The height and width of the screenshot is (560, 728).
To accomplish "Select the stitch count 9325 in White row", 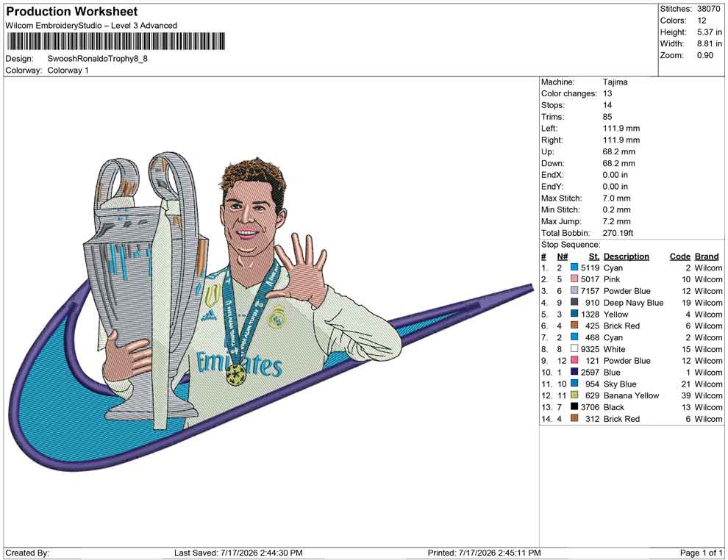I will click(590, 349).
